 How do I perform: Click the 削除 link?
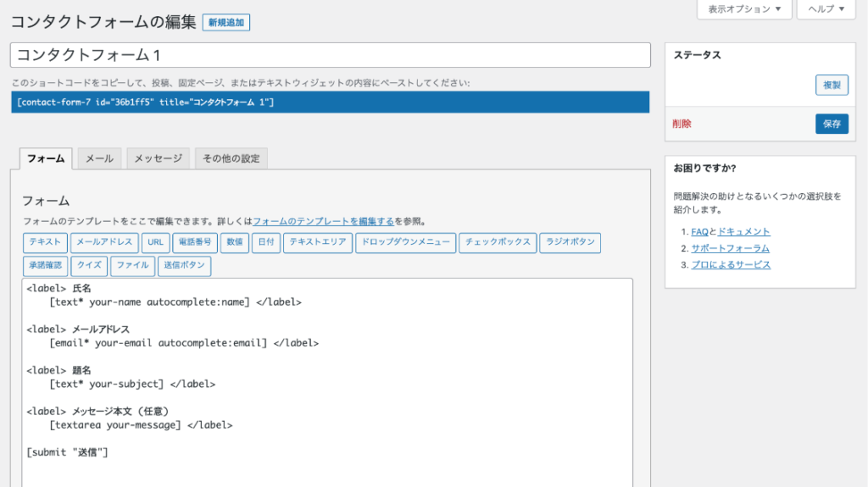pos(682,124)
